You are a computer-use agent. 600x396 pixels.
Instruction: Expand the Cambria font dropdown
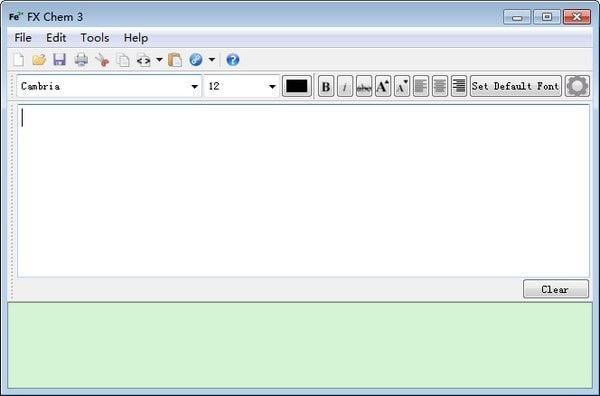pyautogui.click(x=194, y=87)
